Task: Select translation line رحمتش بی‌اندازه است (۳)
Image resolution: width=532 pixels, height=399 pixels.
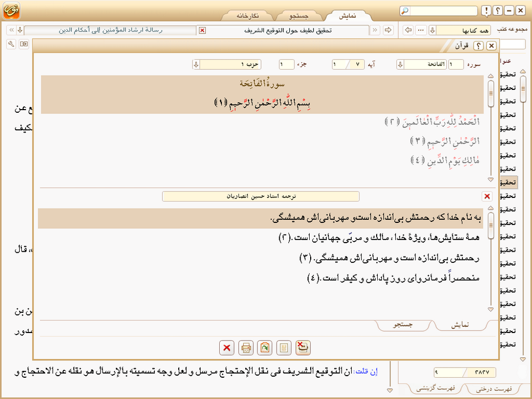Action: click(x=389, y=258)
